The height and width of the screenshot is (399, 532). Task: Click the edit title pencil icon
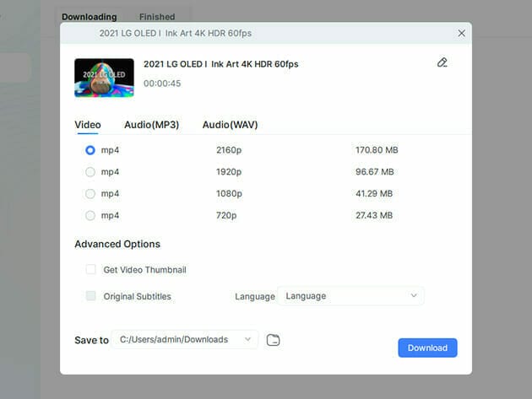pyautogui.click(x=442, y=62)
